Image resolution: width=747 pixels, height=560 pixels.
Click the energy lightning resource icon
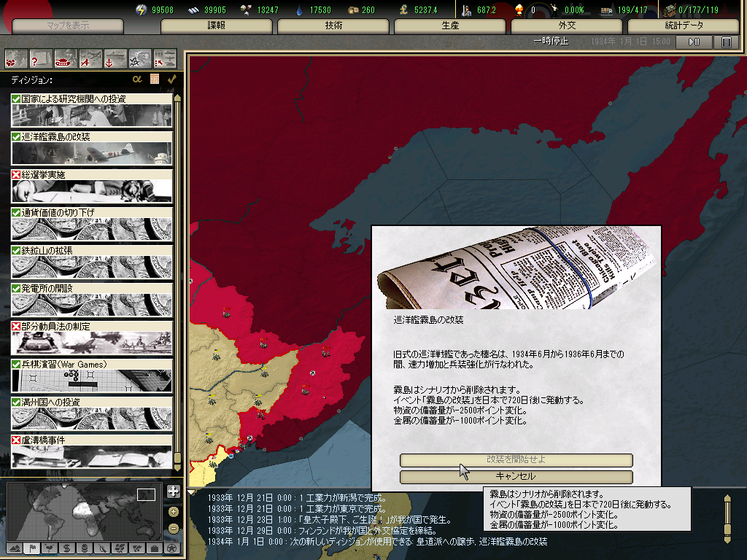tap(141, 9)
